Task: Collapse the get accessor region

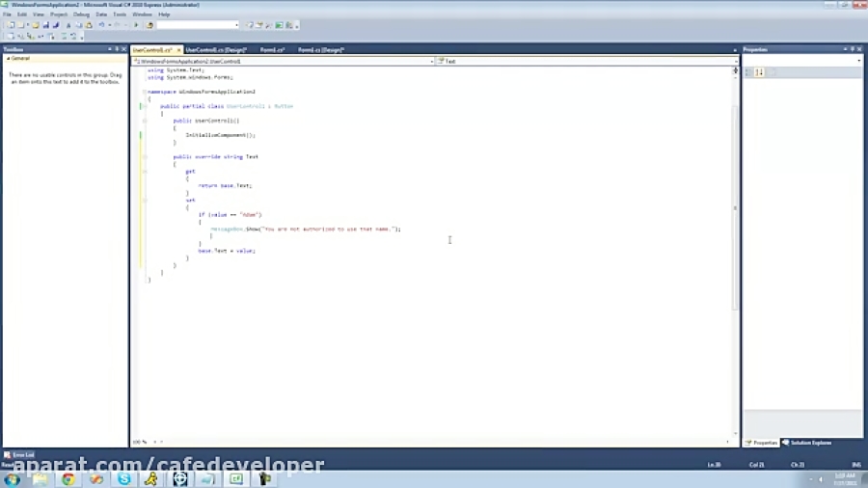Action: point(145,172)
